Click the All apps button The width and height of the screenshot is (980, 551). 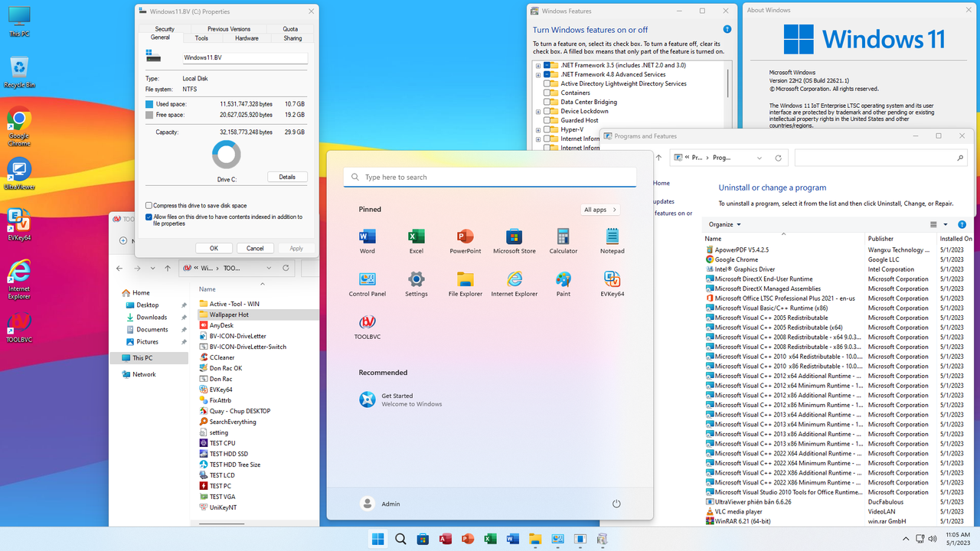click(600, 210)
